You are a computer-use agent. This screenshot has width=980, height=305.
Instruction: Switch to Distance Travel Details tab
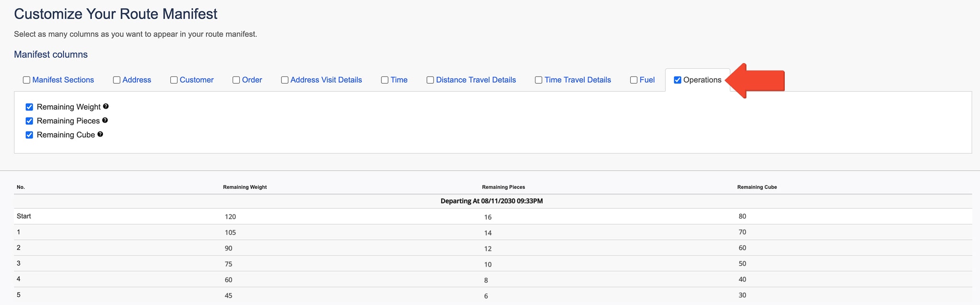point(476,80)
